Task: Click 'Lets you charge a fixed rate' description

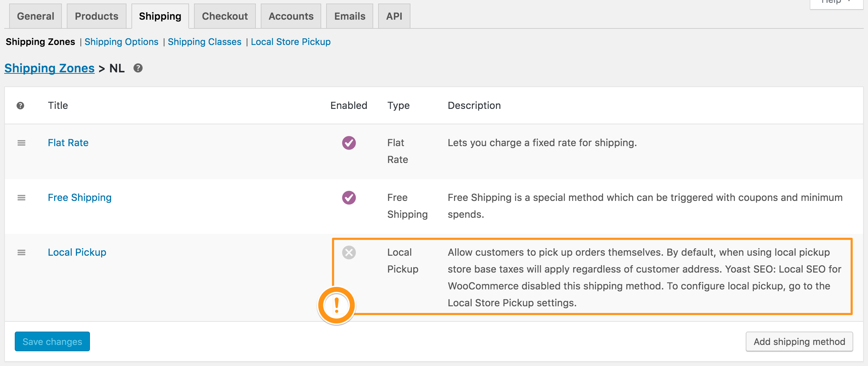Action: [x=542, y=143]
